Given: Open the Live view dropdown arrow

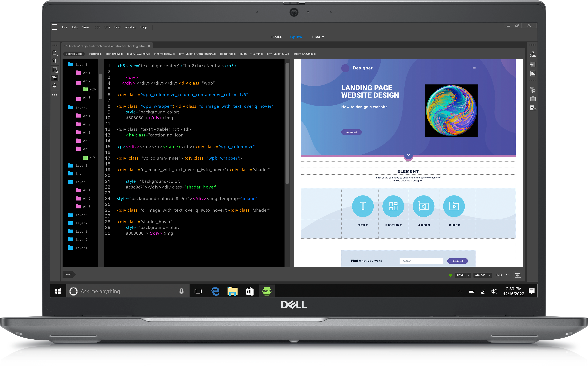Looking at the screenshot, I should pos(323,37).
